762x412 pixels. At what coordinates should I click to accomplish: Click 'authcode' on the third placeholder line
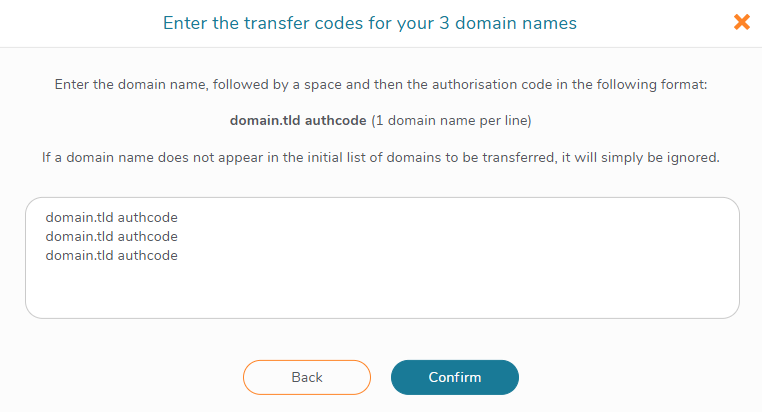[x=148, y=255]
